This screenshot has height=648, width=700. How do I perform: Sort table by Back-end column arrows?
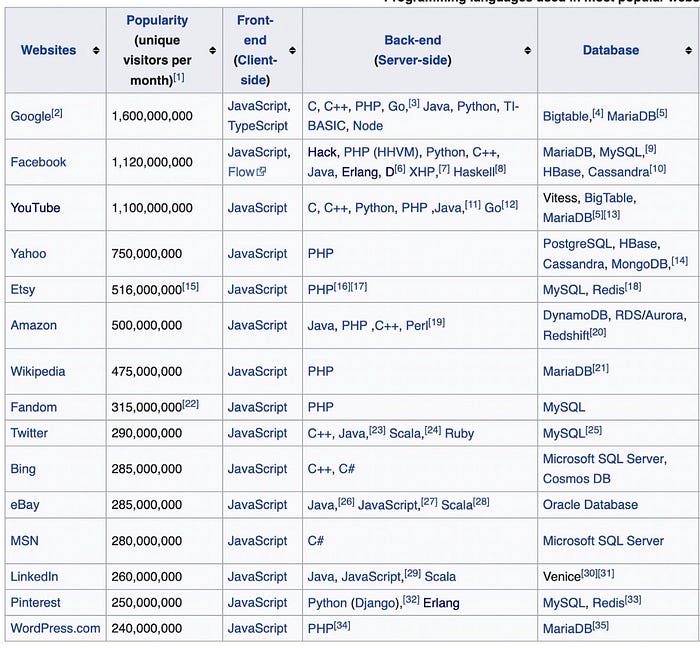coord(528,50)
